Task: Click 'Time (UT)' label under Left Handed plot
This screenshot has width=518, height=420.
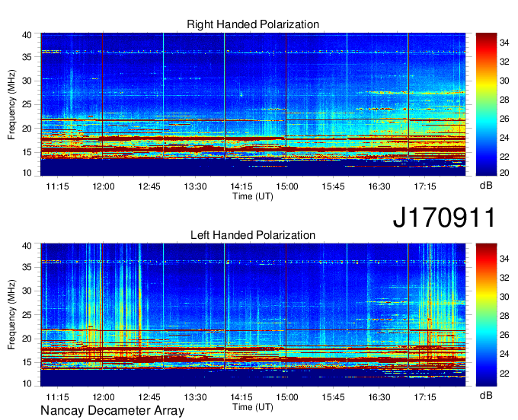Action: [x=253, y=407]
